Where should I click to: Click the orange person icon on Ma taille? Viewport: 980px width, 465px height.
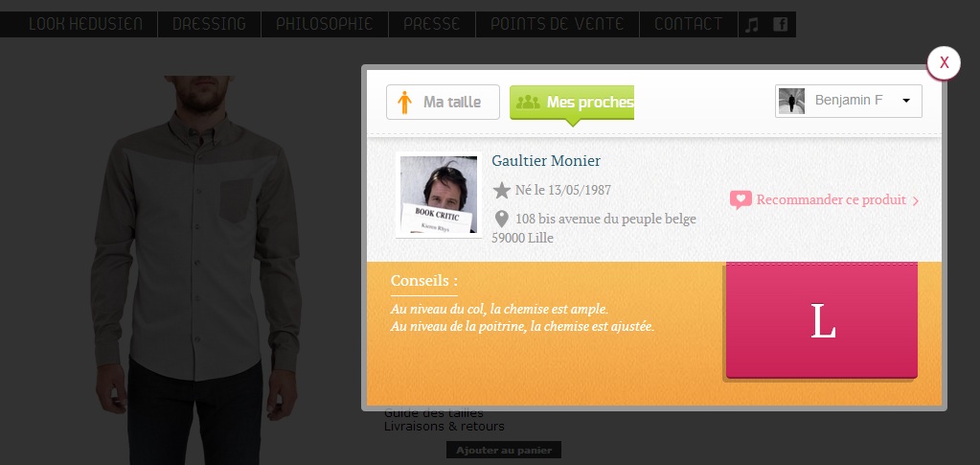pyautogui.click(x=404, y=102)
